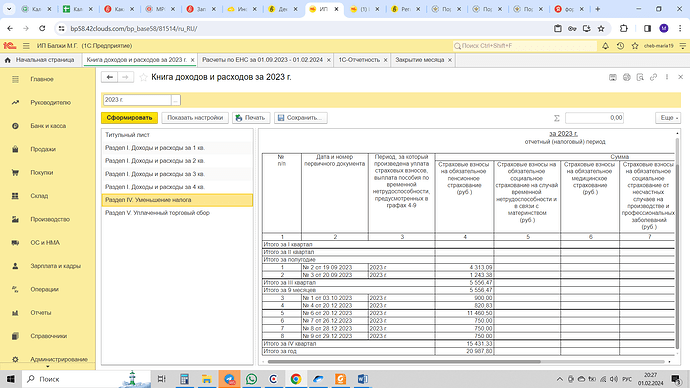The image size is (690, 388).
Task: Click Итого за год row label
Action: [x=280, y=351]
